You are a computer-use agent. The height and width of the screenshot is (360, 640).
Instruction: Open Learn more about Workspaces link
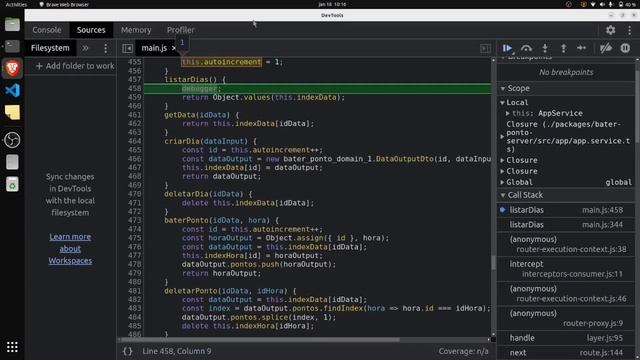(x=70, y=249)
